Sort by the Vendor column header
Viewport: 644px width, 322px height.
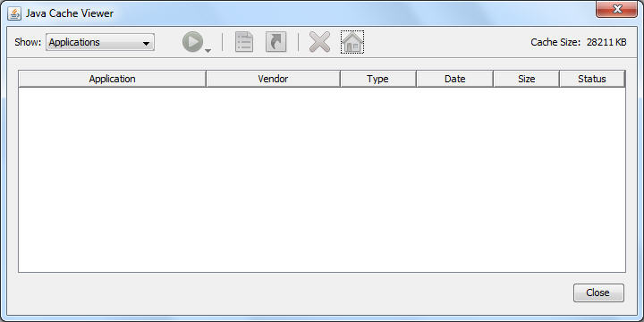[273, 79]
